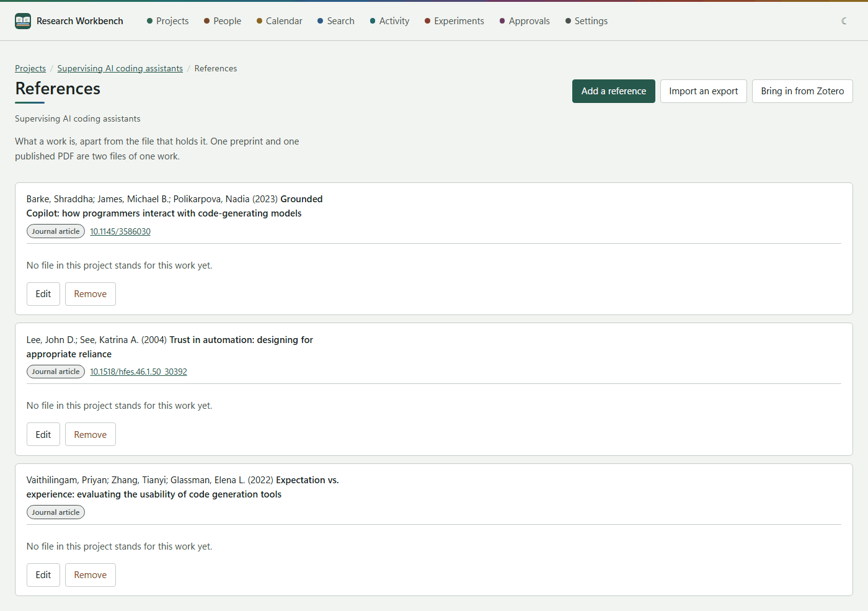
Task: Go to the Experiments nav item
Action: 454,21
